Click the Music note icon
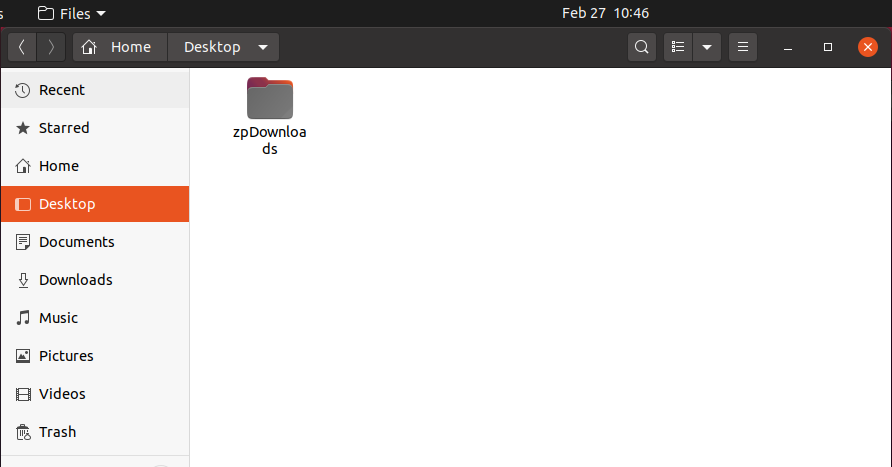 pyautogui.click(x=23, y=317)
